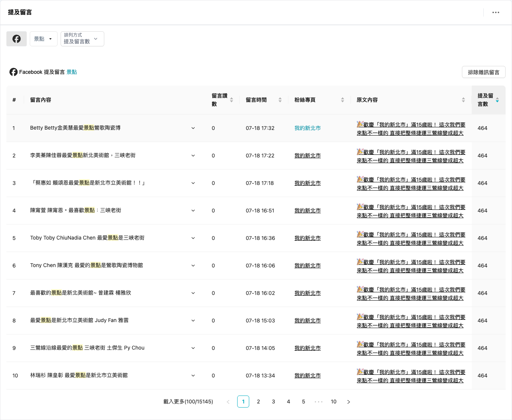512x420 pixels.
Task: Sort by 粉絲專頁 column arrows
Action: 343,100
